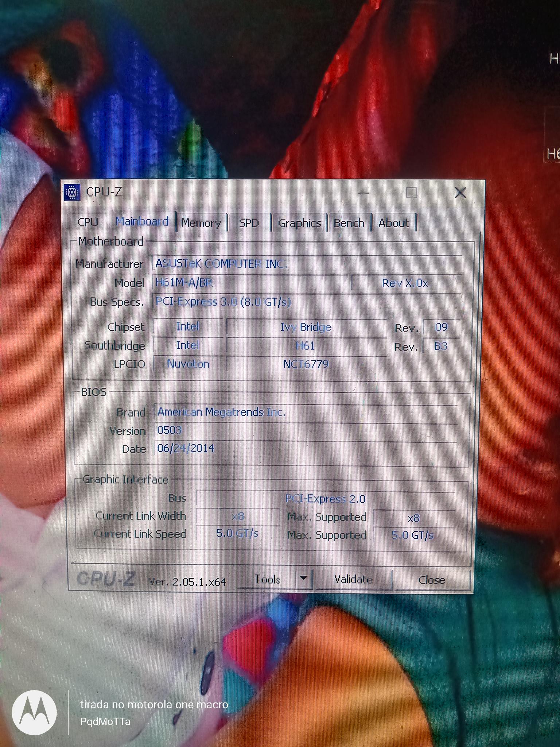Click the Tools button
Image resolution: width=560 pixels, height=747 pixels.
pyautogui.click(x=267, y=579)
